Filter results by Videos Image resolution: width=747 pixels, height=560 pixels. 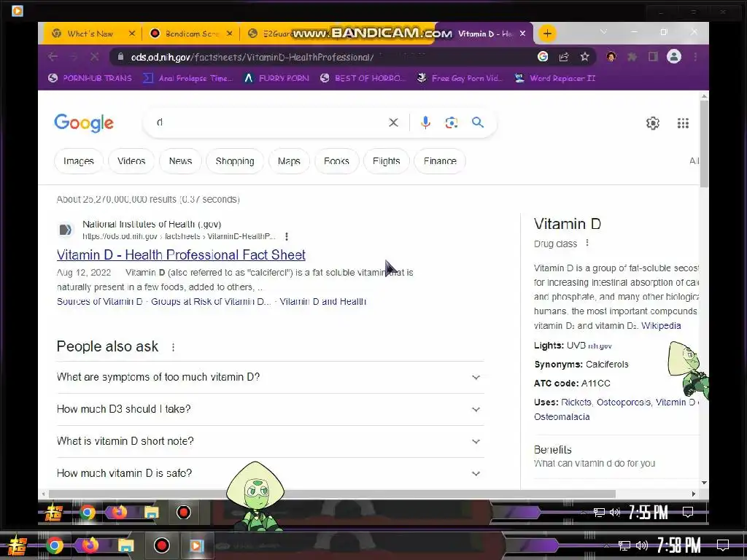(x=131, y=161)
